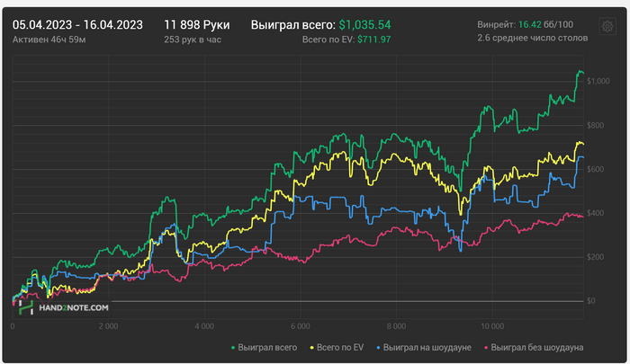
Task: Click the 8 000 x-axis label
Action: tap(397, 326)
